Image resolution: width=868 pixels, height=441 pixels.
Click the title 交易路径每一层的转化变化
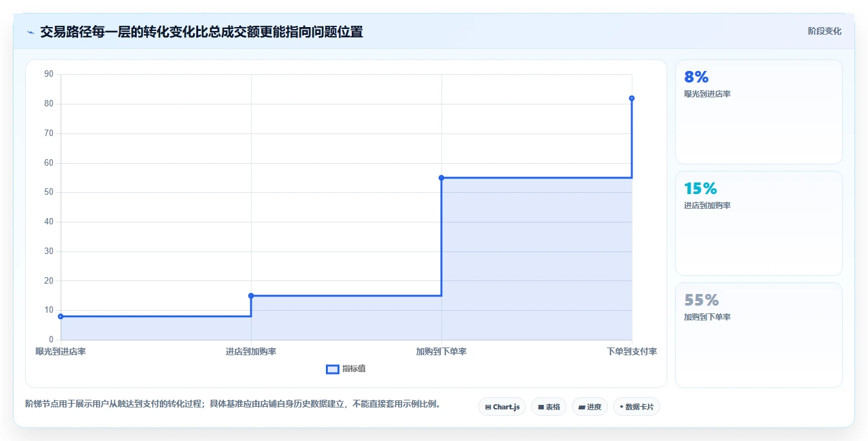pos(201,32)
